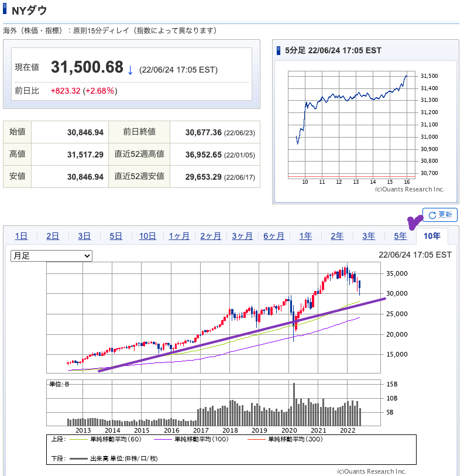Click the 52-week high 36,952.65
464x476 pixels.
(203, 155)
